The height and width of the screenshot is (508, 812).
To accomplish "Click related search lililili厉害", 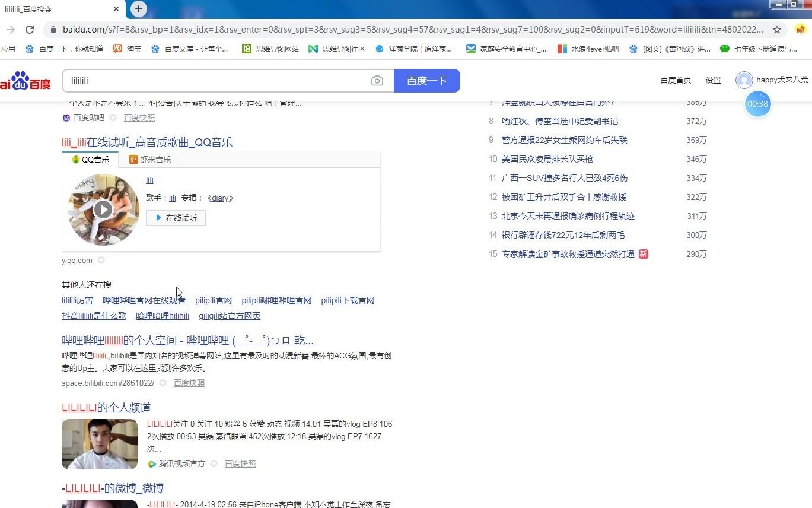I will pos(77,300).
